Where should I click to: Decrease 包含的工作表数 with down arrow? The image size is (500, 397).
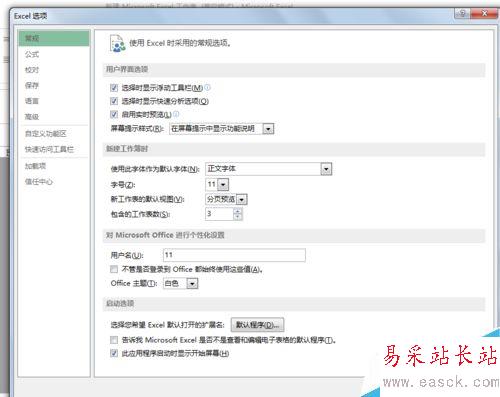click(237, 217)
